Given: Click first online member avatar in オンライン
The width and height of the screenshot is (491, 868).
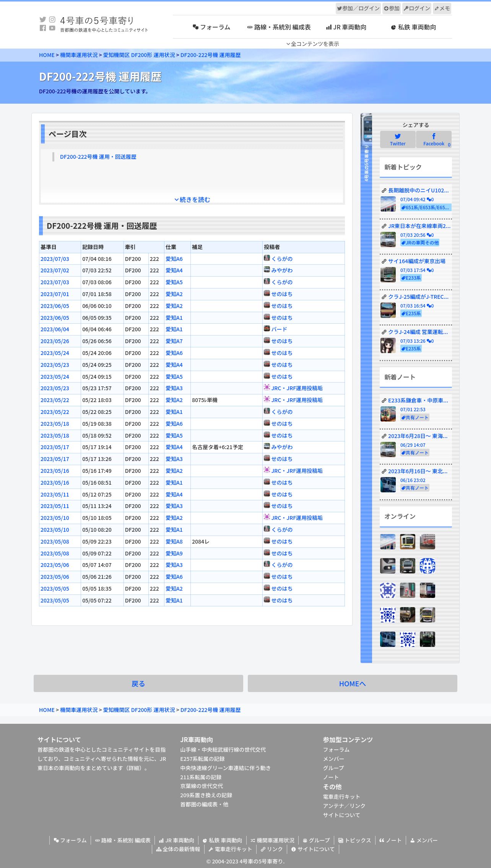Looking at the screenshot, I should [x=388, y=542].
